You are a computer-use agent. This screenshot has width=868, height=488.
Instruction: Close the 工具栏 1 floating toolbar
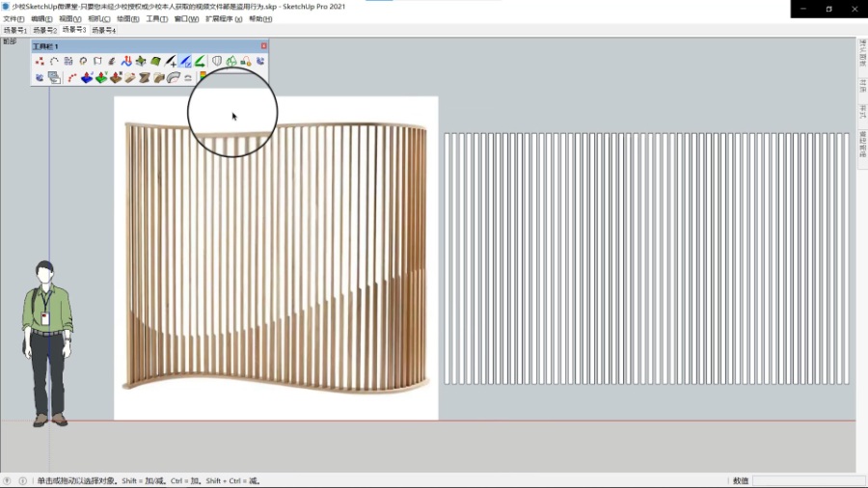[264, 46]
